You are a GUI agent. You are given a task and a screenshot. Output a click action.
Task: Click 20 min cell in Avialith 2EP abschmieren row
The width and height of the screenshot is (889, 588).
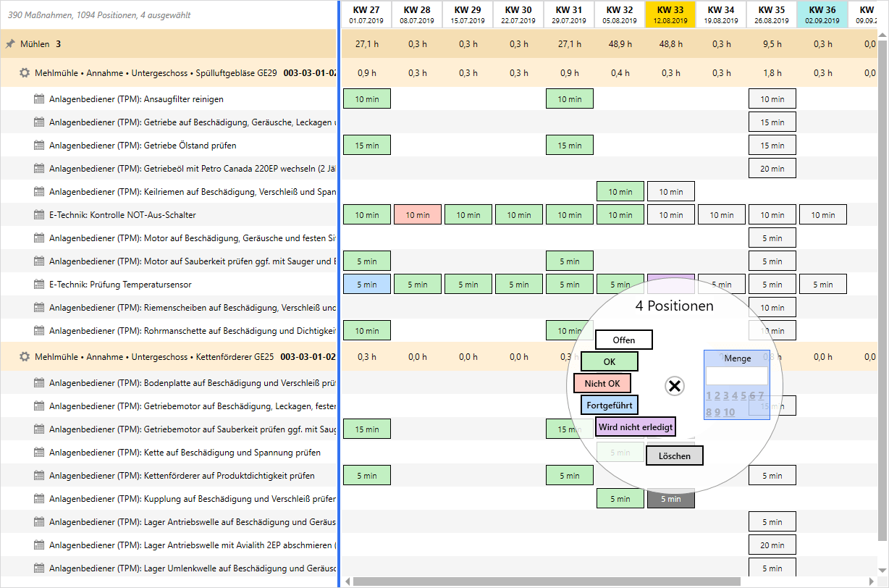[x=772, y=545]
